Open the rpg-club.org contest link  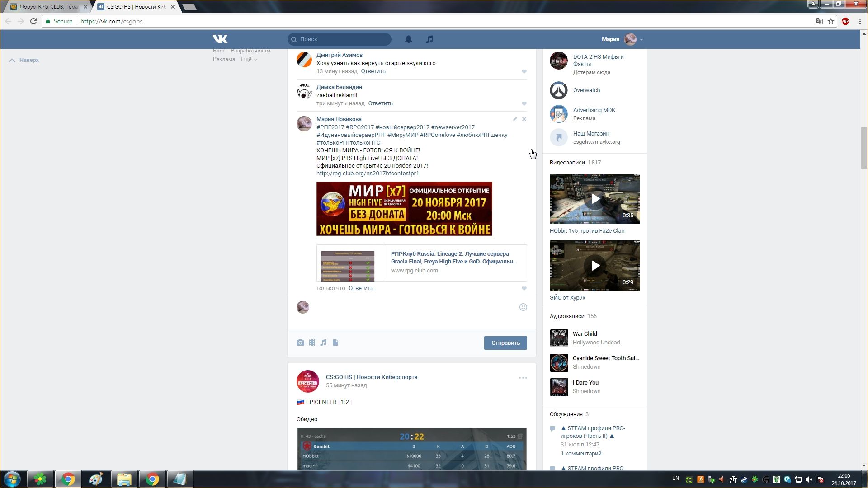pos(367,174)
